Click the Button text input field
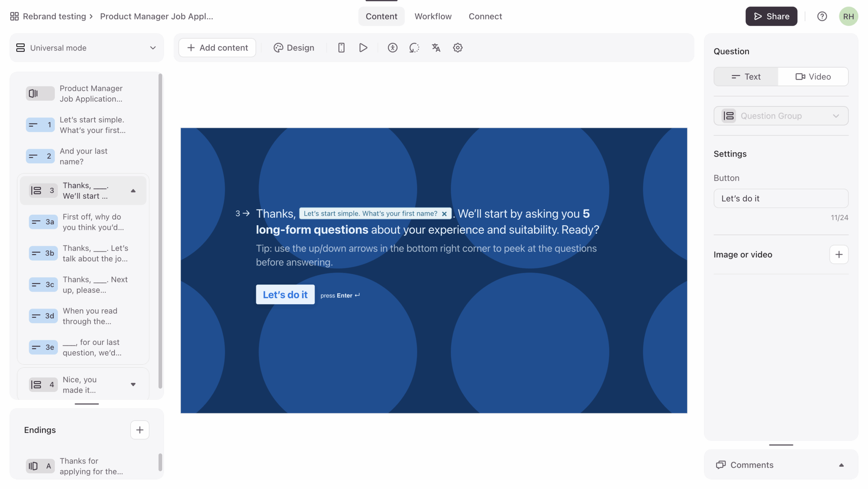868x489 pixels. tap(781, 198)
